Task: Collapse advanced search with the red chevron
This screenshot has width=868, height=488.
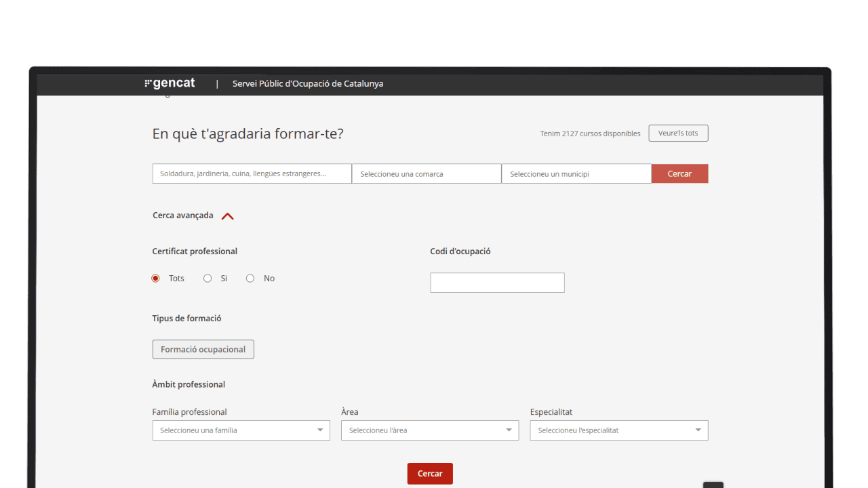Action: (228, 216)
